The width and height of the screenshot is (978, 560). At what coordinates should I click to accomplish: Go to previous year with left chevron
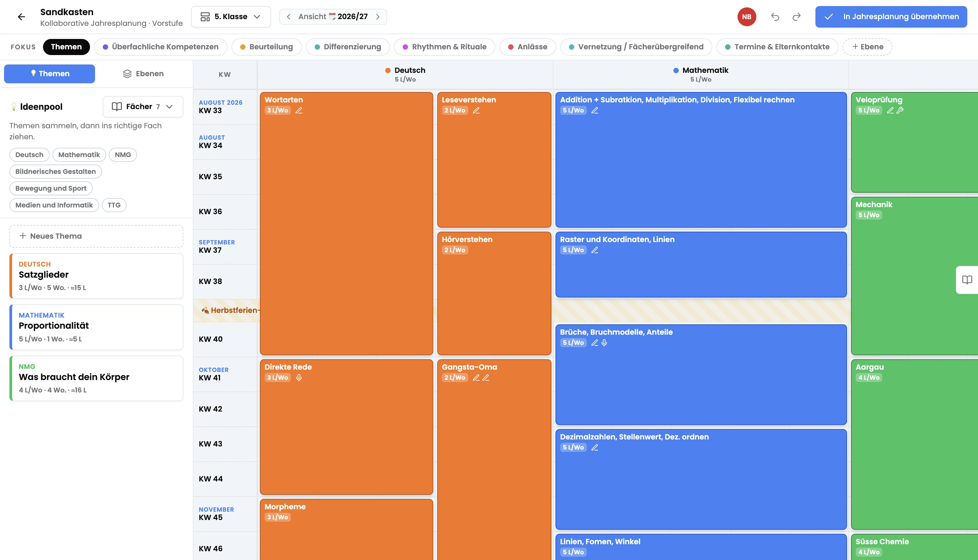[x=288, y=16]
